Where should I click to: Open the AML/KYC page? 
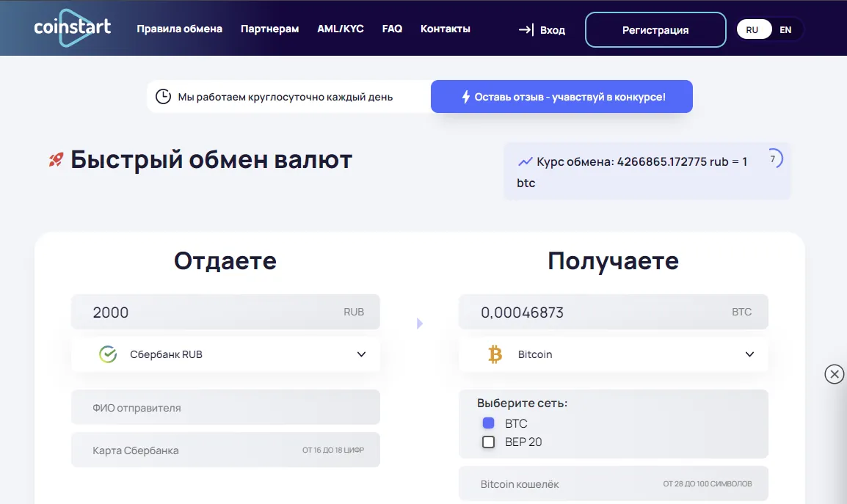point(341,29)
